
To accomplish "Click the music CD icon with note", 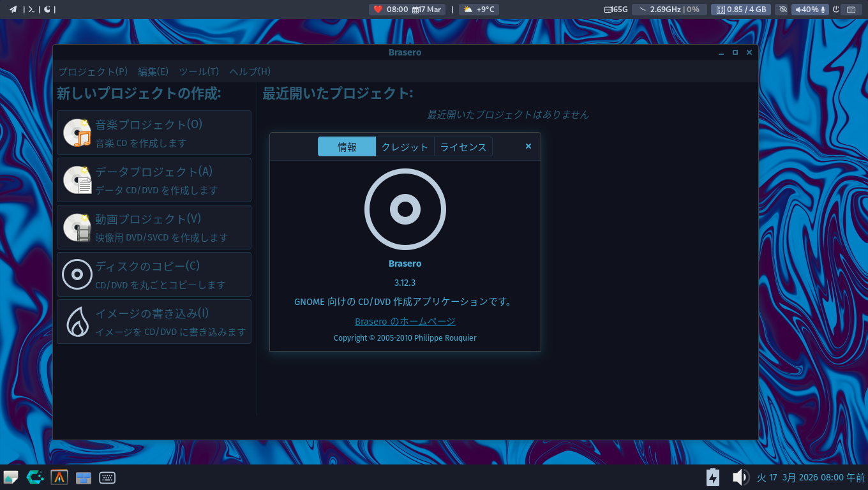I will point(77,133).
